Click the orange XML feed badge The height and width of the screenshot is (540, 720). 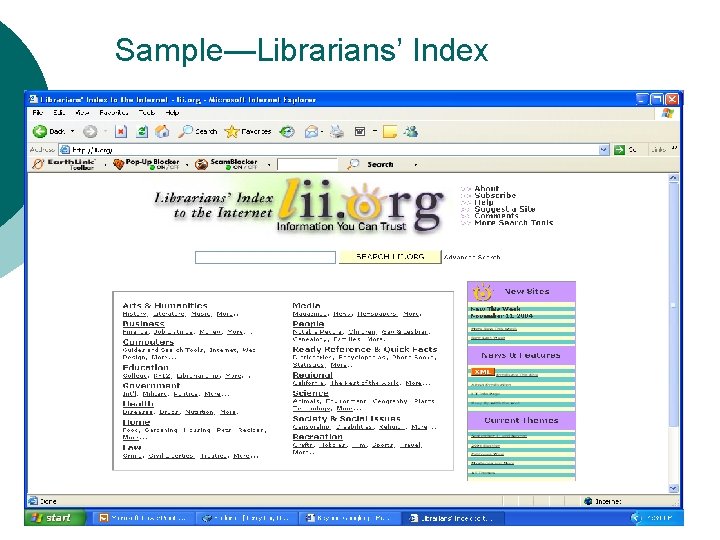[482, 372]
